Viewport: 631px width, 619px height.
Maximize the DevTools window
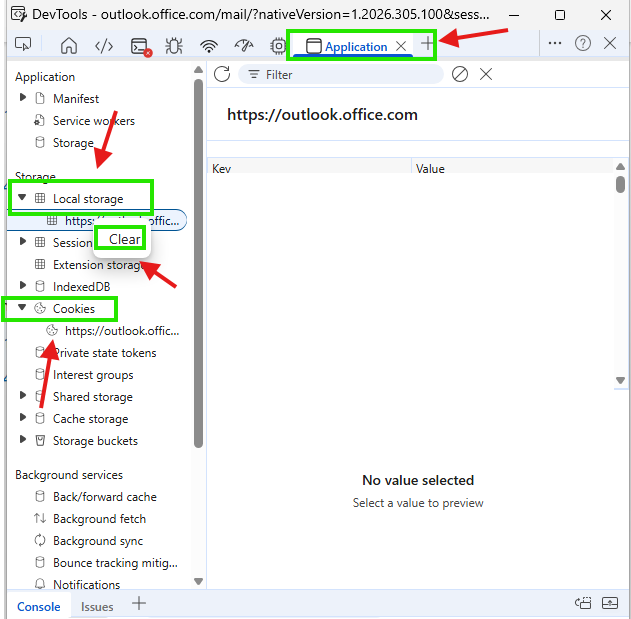tap(559, 15)
